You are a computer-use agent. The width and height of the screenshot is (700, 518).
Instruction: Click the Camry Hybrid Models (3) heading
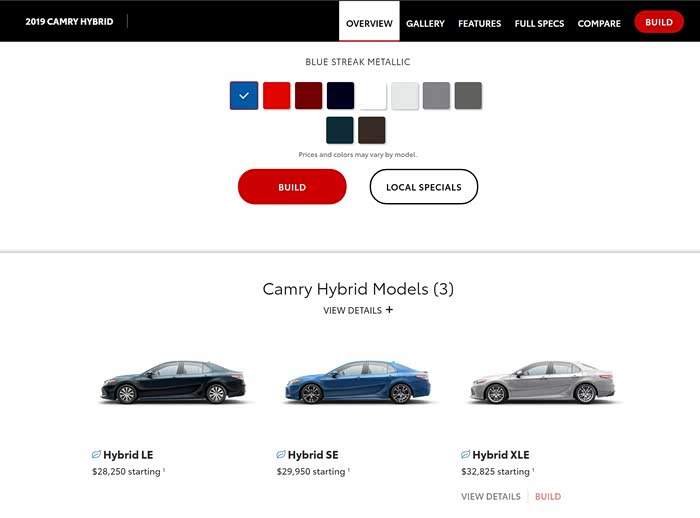[358, 289]
